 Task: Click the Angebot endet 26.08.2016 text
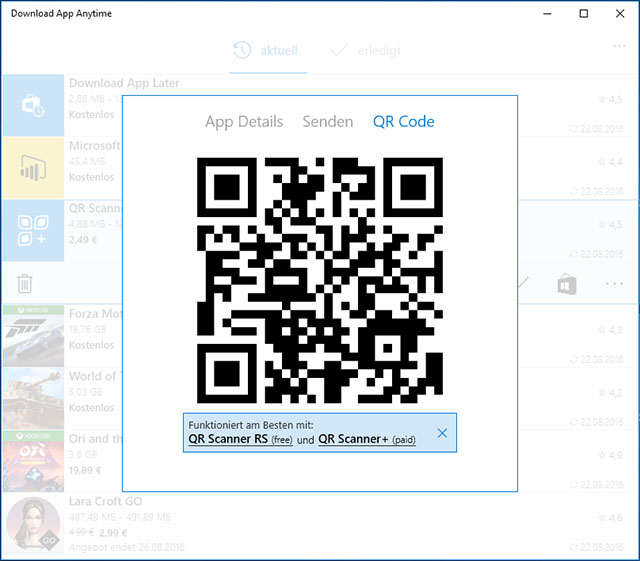click(x=127, y=547)
